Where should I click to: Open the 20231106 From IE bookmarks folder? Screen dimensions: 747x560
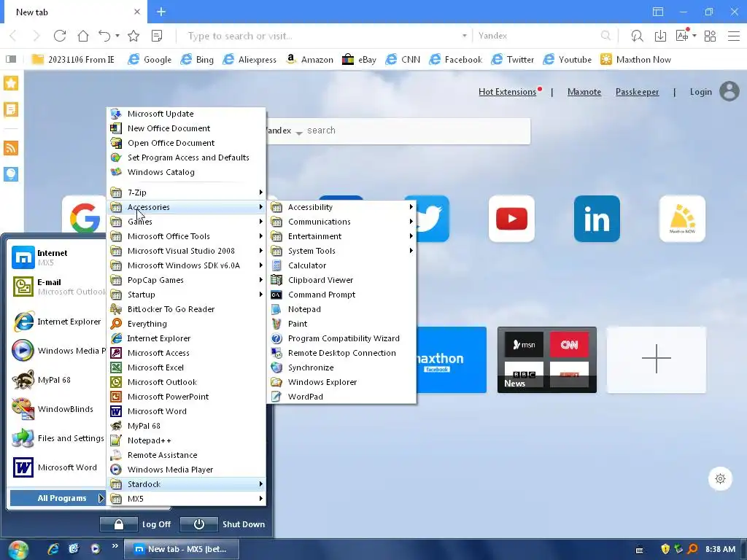(73, 60)
